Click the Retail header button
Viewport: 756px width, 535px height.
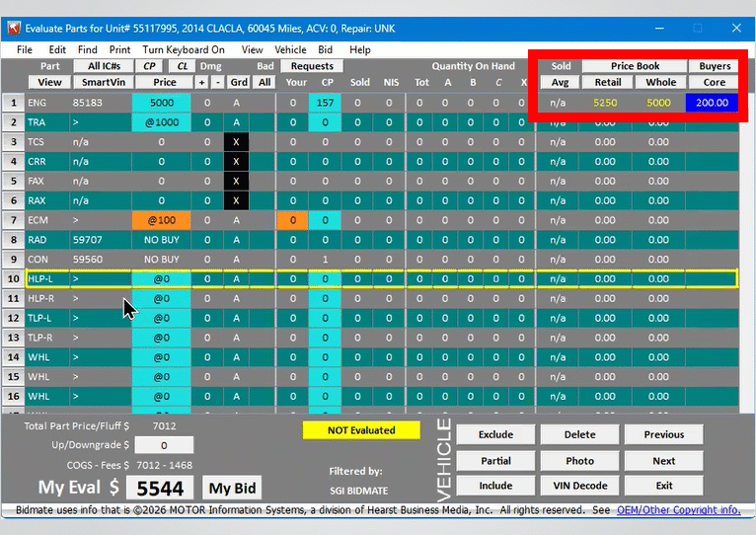point(608,83)
